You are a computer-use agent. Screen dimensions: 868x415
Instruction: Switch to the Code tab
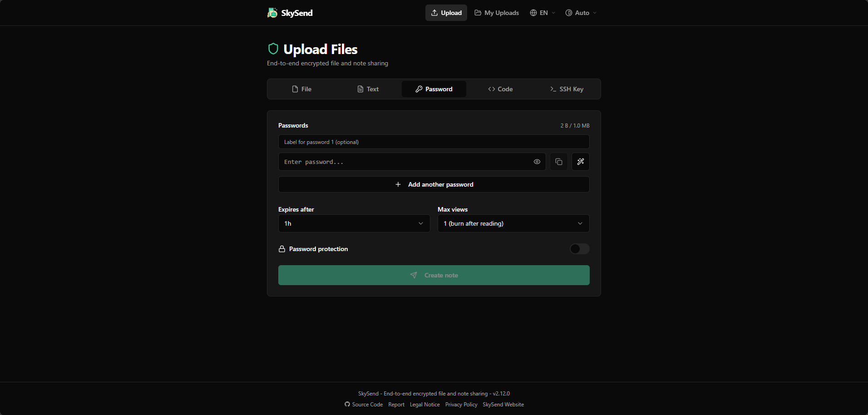click(500, 89)
